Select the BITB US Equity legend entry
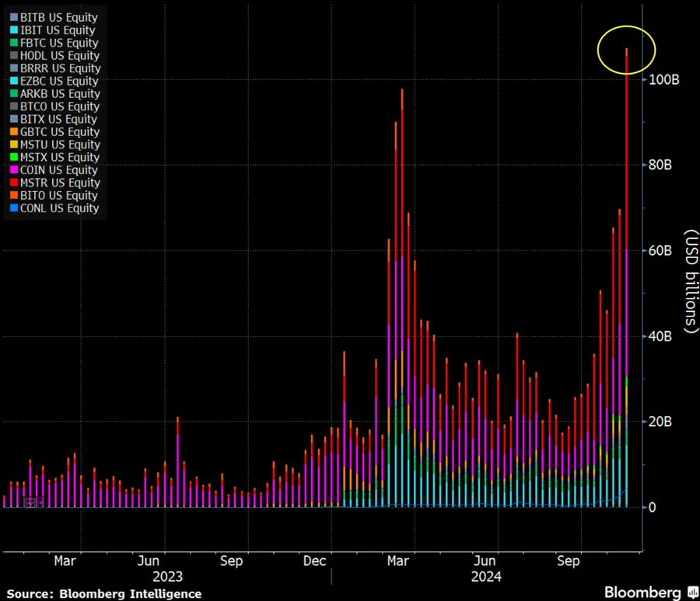700x601 pixels. coord(59,17)
